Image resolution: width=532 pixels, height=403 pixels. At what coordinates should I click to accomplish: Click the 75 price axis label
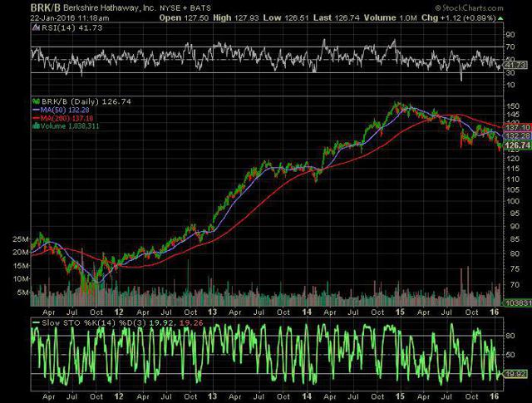coord(515,268)
